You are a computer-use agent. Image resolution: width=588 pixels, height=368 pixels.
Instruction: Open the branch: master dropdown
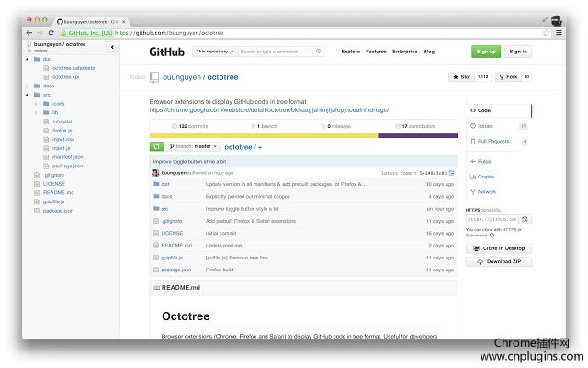pyautogui.click(x=194, y=146)
